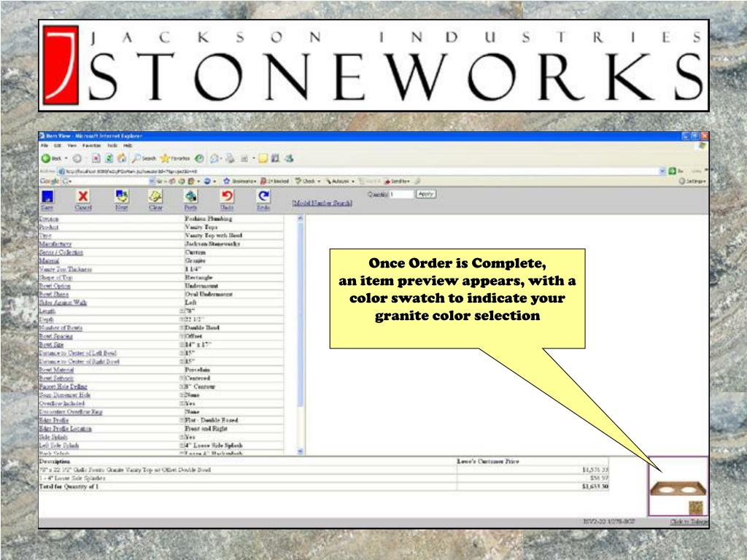The width and height of the screenshot is (747, 560).
Task: Click the Google toolbar search field
Action: pos(108,181)
